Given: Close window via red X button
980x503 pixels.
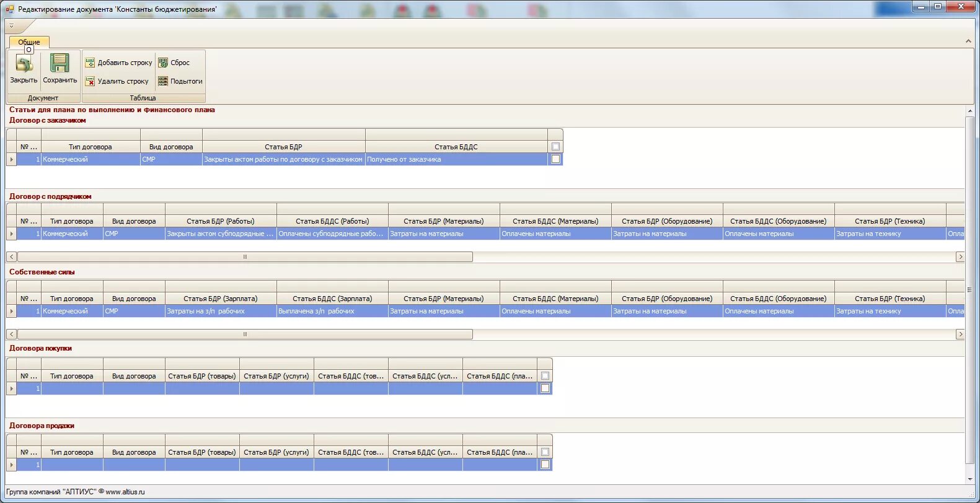Looking at the screenshot, I should (961, 7).
